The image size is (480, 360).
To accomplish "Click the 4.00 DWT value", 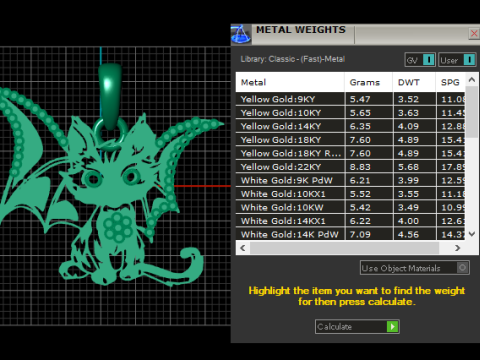I will point(408,221).
